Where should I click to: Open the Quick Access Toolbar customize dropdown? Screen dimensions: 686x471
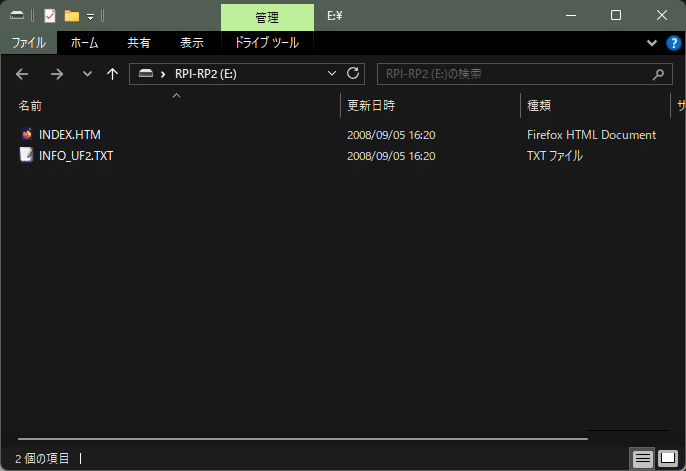click(90, 17)
